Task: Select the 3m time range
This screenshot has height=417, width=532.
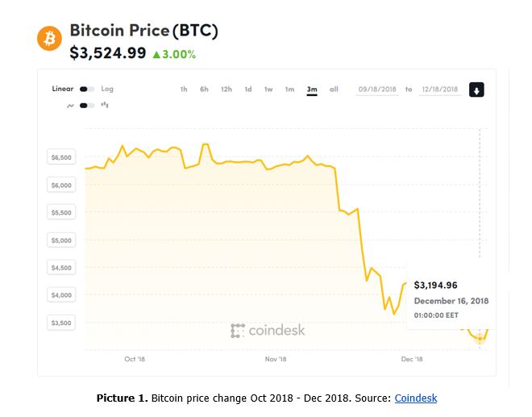Action: (x=312, y=90)
